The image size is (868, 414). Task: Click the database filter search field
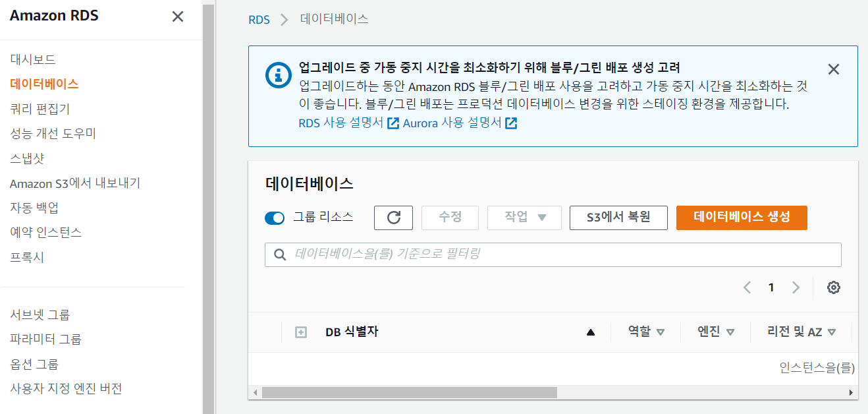pos(553,254)
